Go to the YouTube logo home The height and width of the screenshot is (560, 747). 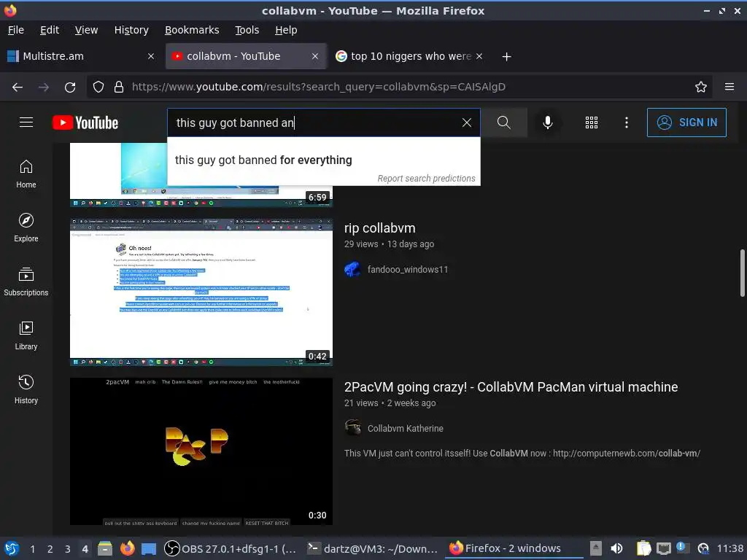[x=85, y=122]
